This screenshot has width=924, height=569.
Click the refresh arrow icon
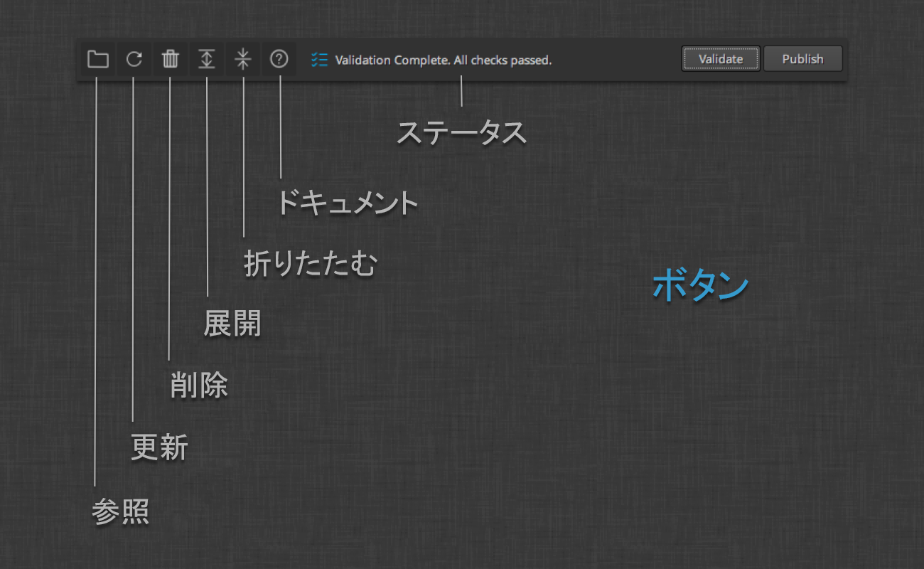click(134, 59)
